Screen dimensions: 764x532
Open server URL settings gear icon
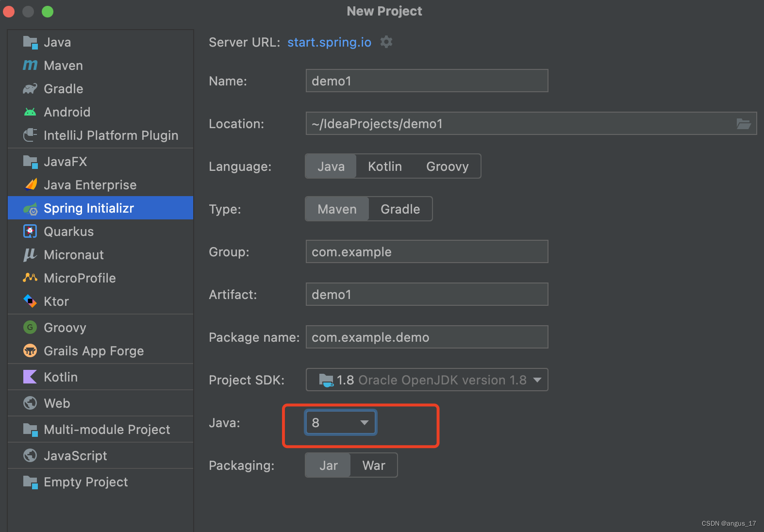tap(386, 42)
